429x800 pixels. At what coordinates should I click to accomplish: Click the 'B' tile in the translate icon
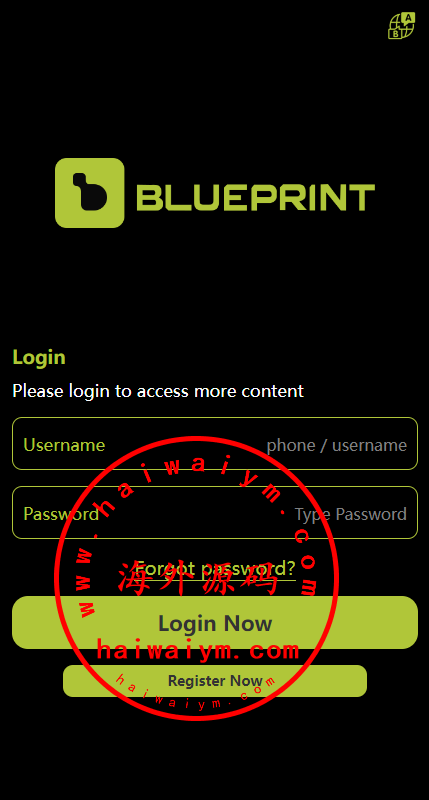pyautogui.click(x=395, y=33)
